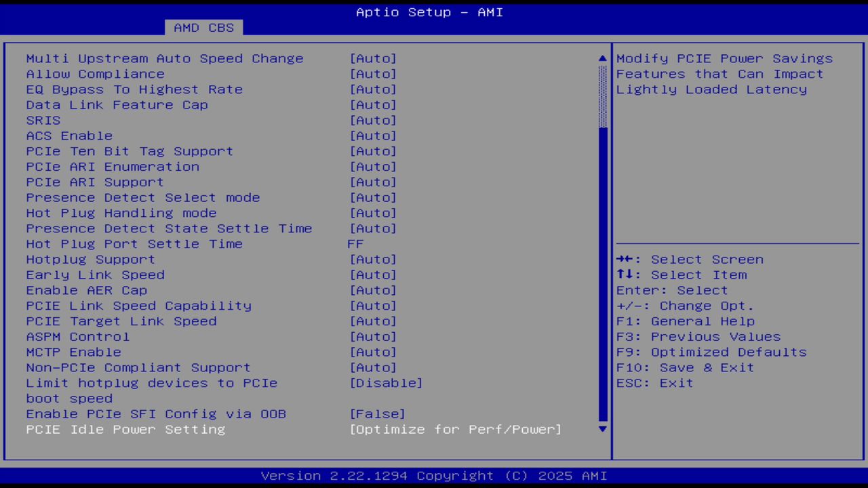Image resolution: width=868 pixels, height=488 pixels.
Task: Select PCIE Link Speed Capability value
Action: coord(373,306)
